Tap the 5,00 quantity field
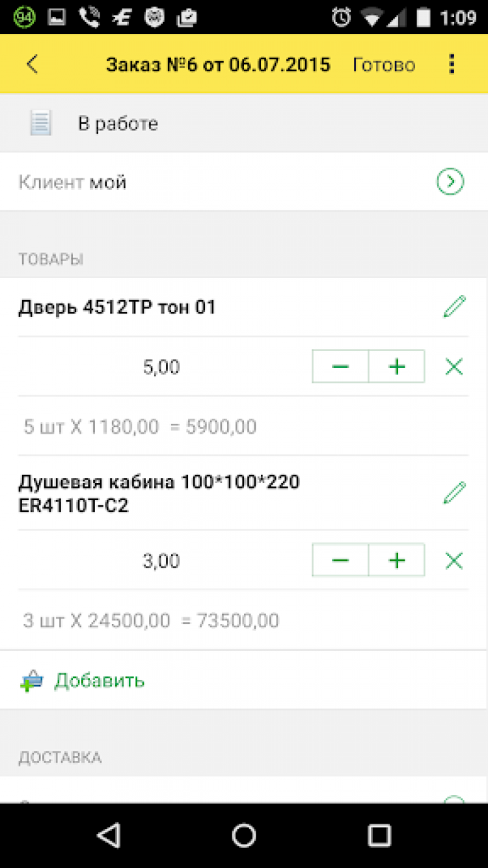The height and width of the screenshot is (868, 488). (x=161, y=367)
